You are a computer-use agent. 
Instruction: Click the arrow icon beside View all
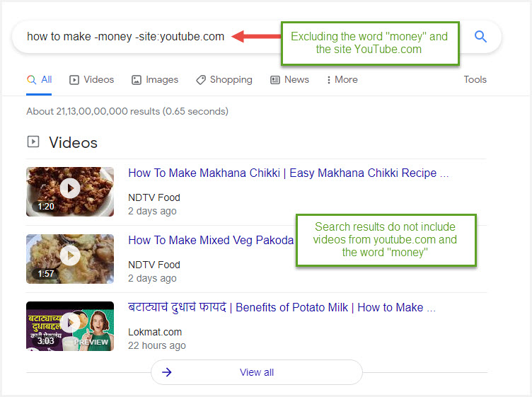coord(167,372)
